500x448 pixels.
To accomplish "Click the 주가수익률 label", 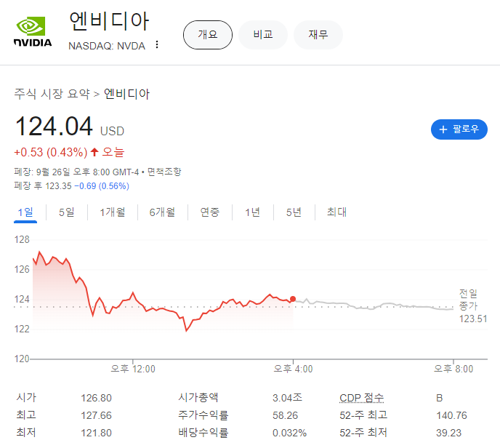I will [x=203, y=415].
